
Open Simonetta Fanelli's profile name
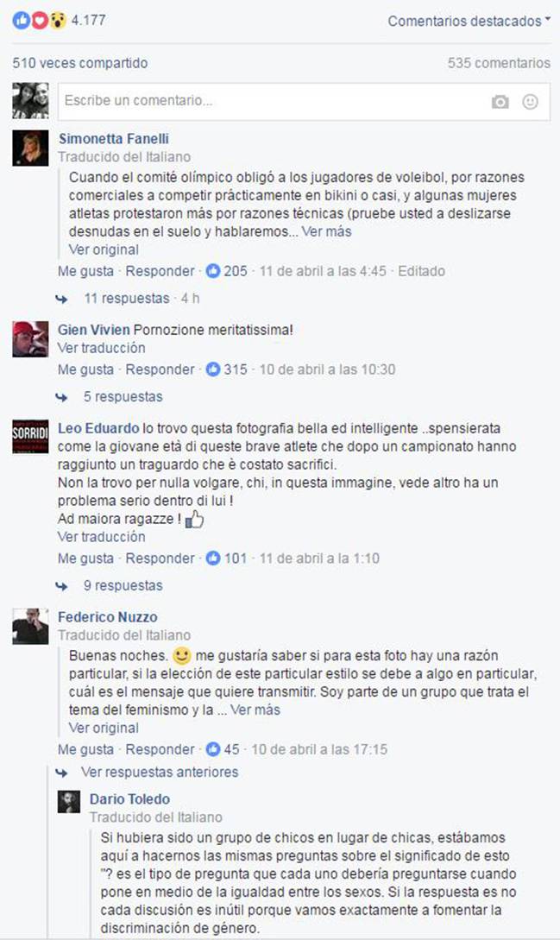tap(113, 138)
